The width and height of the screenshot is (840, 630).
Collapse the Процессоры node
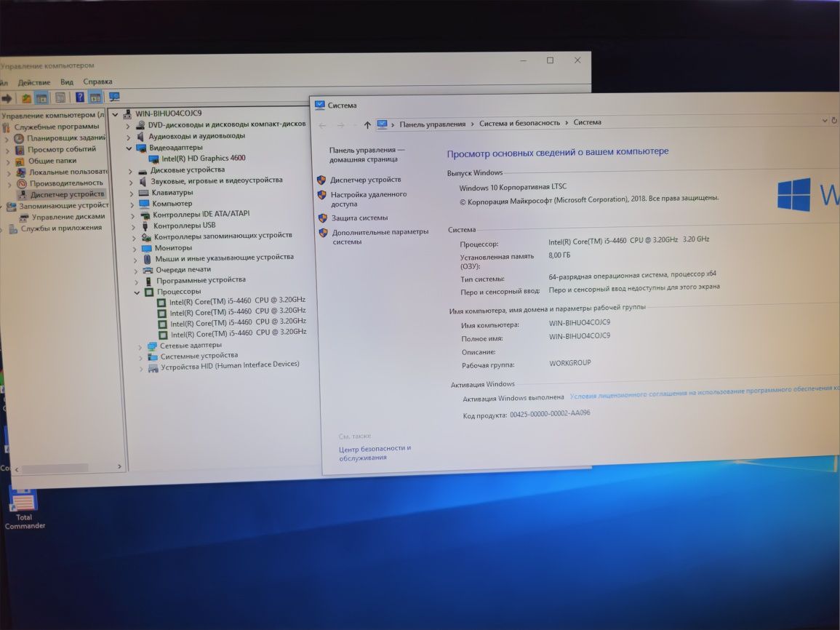pyautogui.click(x=137, y=292)
